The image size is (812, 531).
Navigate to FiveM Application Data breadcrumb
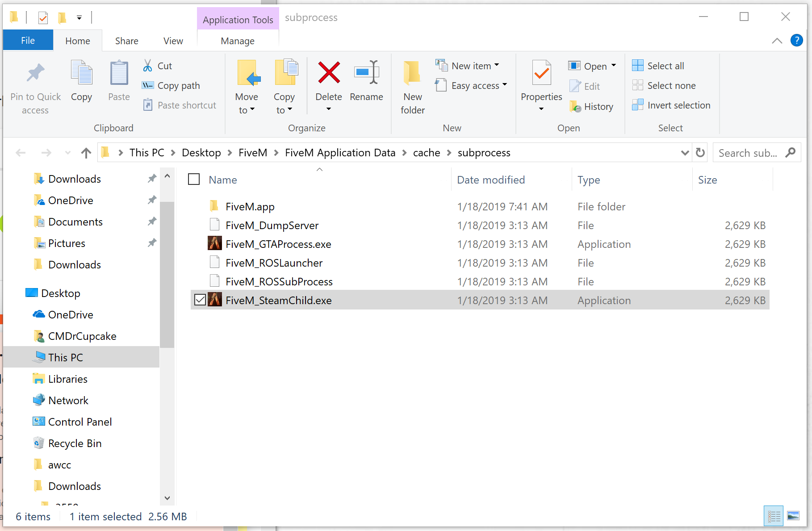(x=340, y=153)
